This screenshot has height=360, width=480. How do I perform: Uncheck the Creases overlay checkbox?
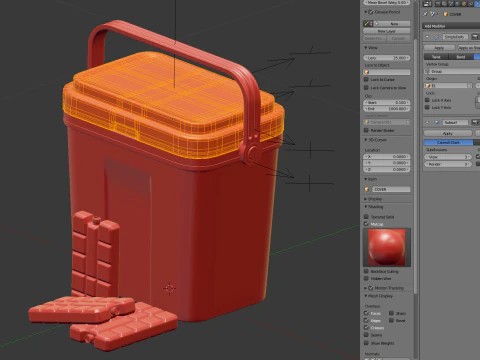[366, 328]
